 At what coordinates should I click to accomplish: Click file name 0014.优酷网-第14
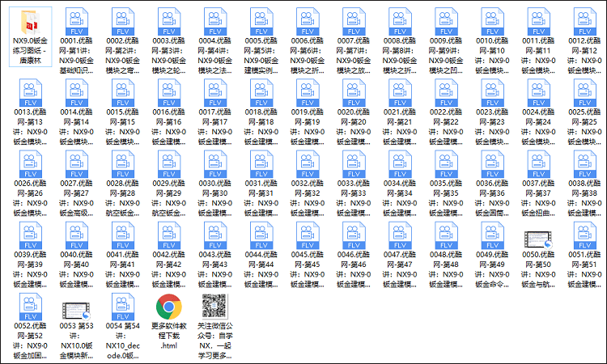(76, 126)
